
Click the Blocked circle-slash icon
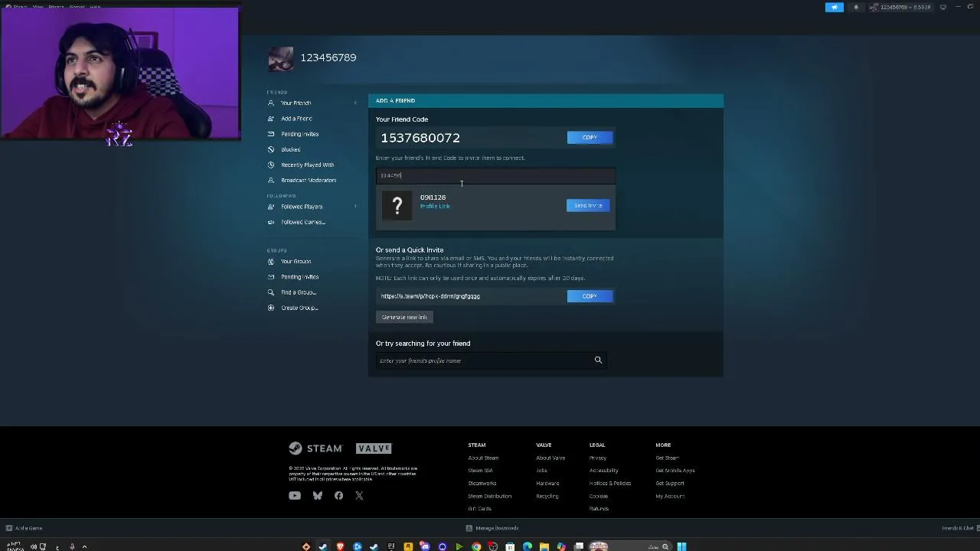pyautogui.click(x=271, y=149)
